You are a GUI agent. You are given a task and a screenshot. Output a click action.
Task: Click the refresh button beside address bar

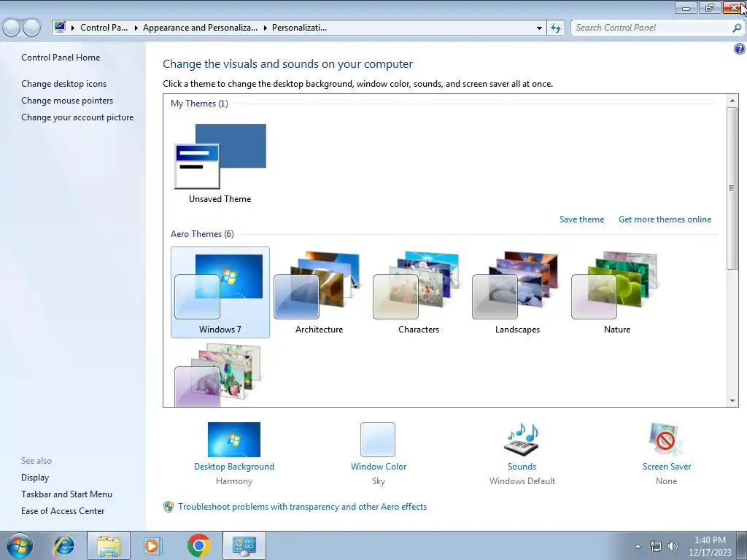click(555, 28)
